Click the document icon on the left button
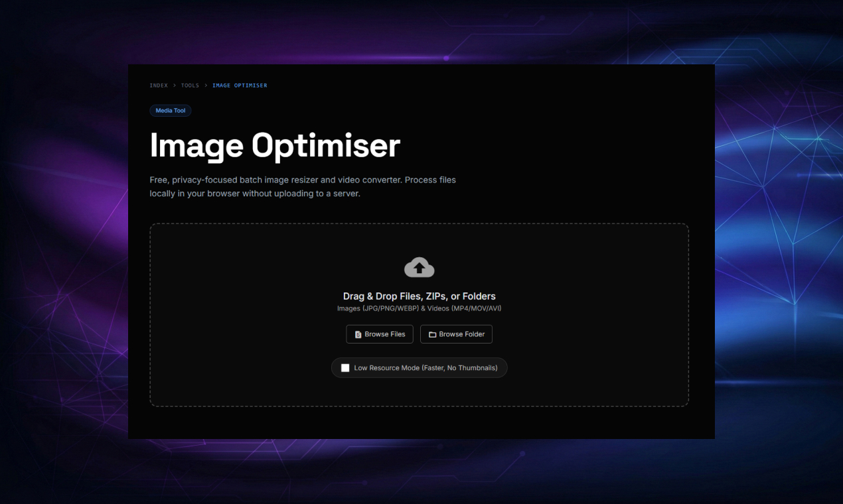The image size is (843, 504). [x=359, y=334]
